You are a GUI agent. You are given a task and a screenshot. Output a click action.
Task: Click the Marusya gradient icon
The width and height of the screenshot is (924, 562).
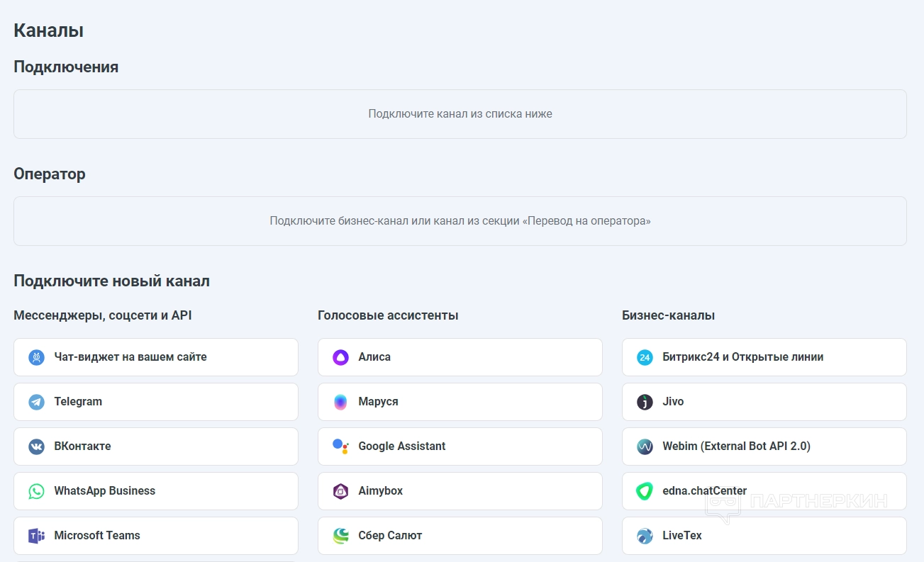point(340,402)
